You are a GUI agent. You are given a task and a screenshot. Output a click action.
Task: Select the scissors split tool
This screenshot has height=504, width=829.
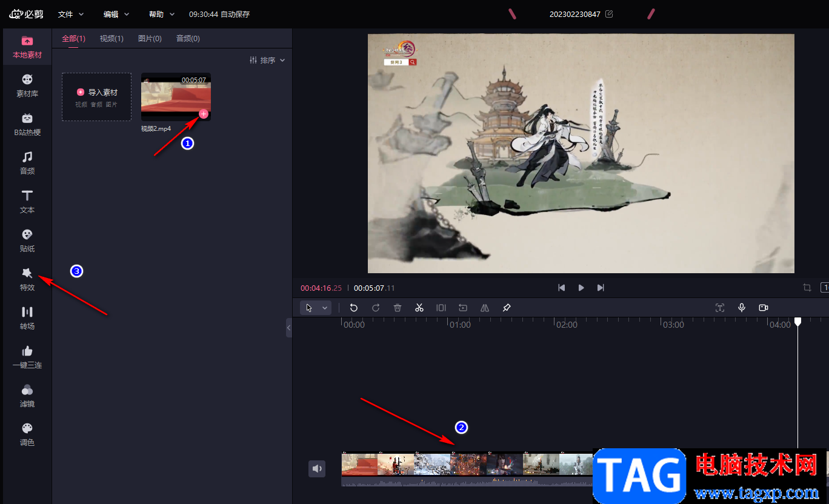tap(419, 308)
